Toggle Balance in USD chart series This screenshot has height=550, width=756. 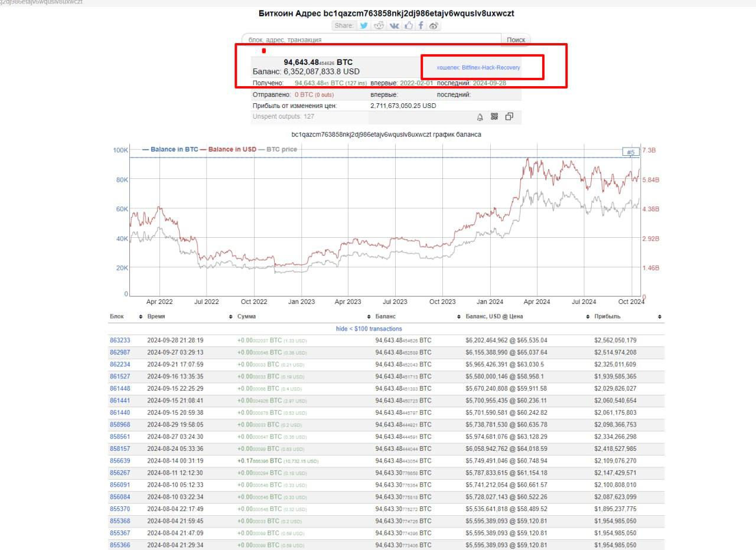(x=228, y=149)
